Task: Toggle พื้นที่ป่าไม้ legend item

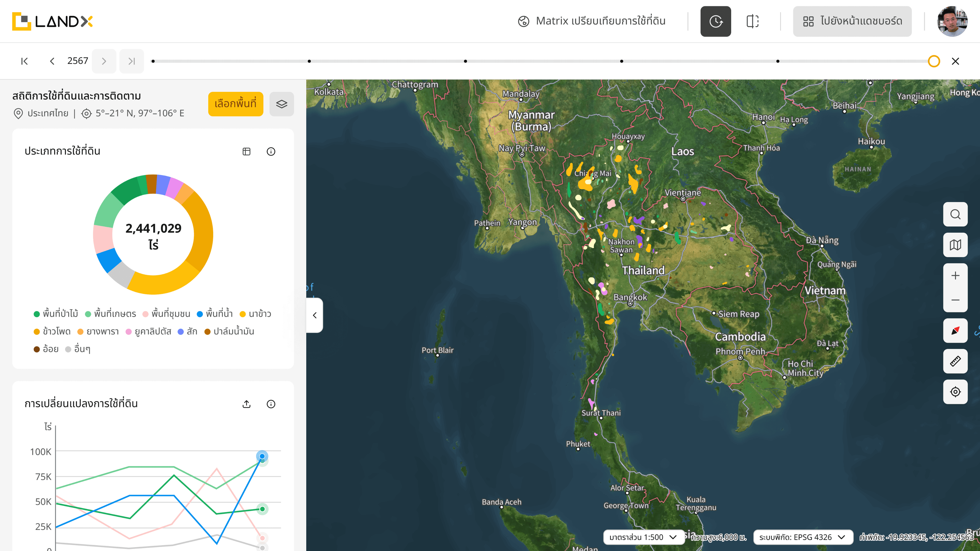Action: point(56,314)
